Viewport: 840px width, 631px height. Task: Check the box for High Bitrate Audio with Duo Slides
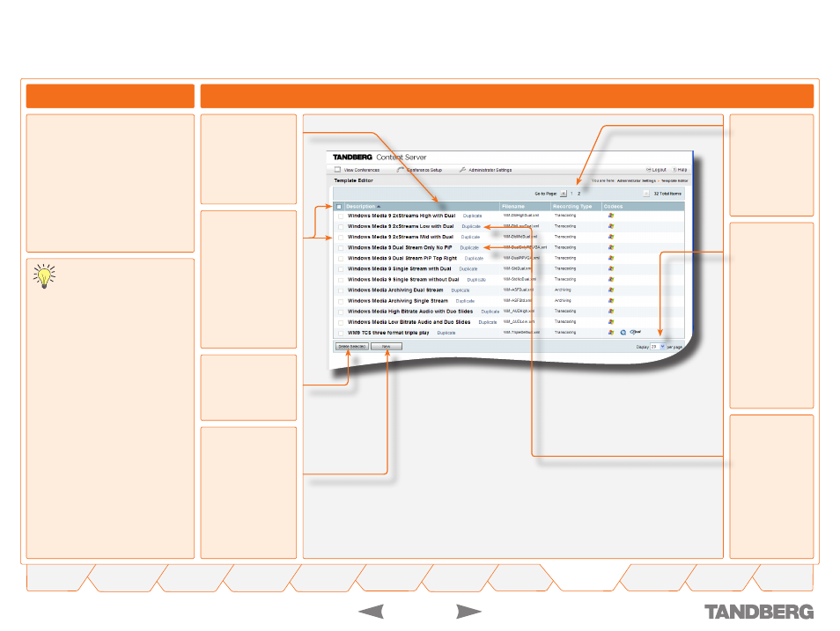[341, 312]
